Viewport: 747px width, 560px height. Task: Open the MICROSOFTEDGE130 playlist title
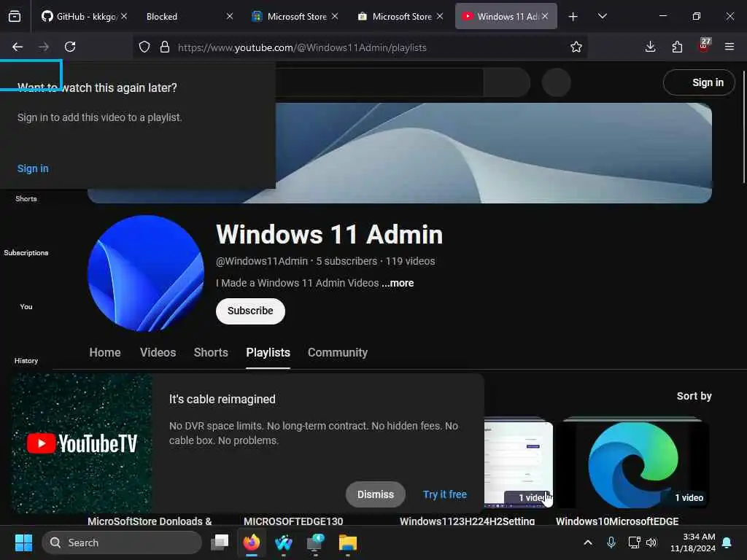pos(293,521)
